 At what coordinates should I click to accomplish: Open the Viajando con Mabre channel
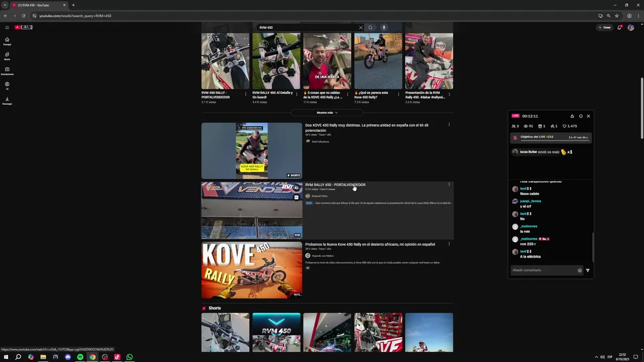[323, 256]
